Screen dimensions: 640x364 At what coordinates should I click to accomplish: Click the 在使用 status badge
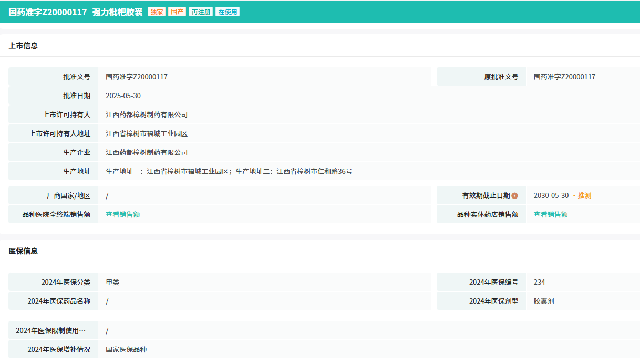coord(228,12)
